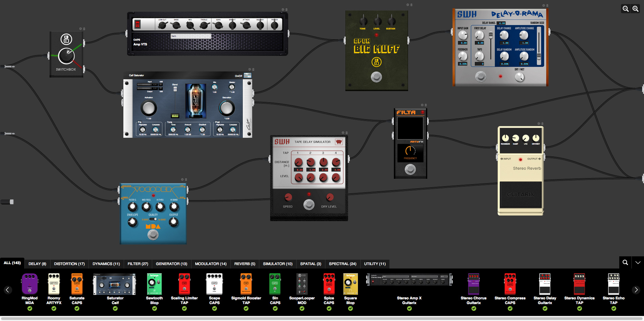Image resolution: width=644 pixels, height=321 pixels.
Task: Choose the Stereo Echo TAP plugin icon
Action: (613, 284)
